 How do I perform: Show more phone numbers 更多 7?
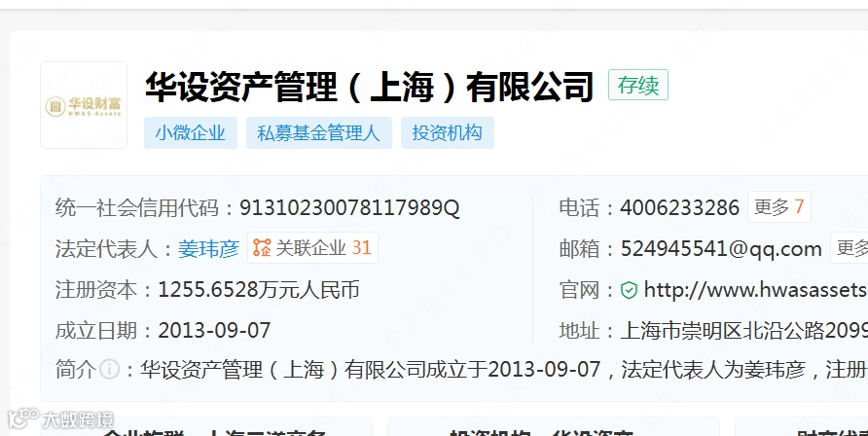pos(778,207)
